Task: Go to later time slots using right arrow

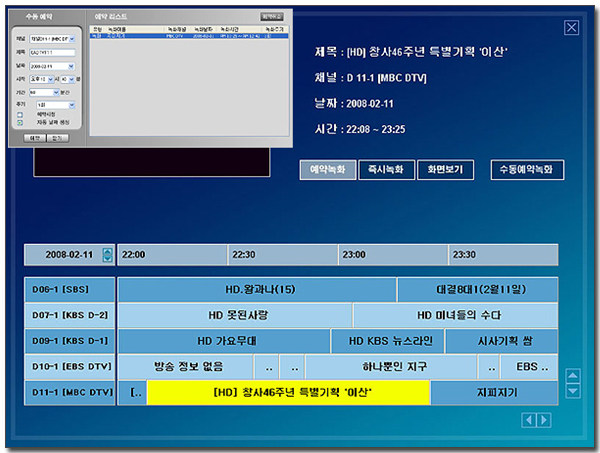Action: pyautogui.click(x=544, y=420)
